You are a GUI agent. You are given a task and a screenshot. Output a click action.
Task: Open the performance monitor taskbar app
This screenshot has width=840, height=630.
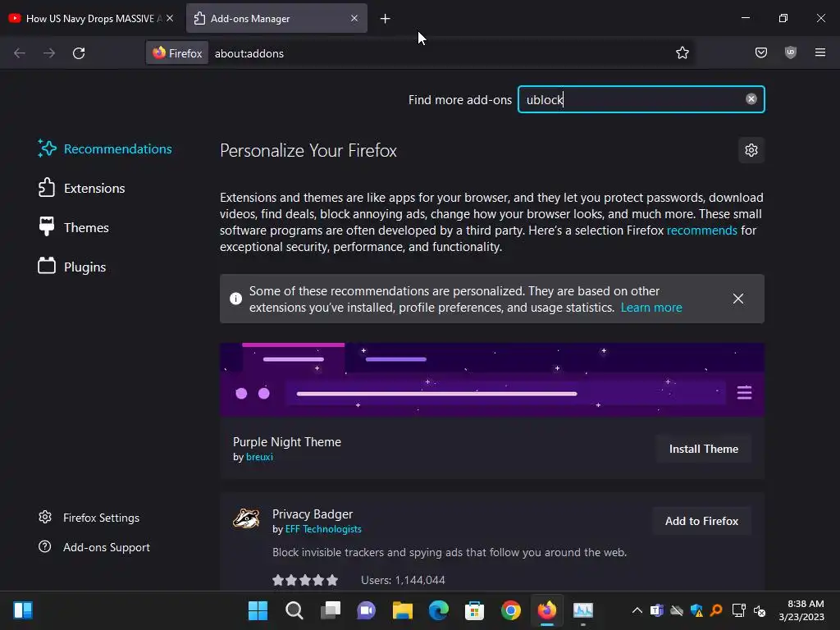coord(583,610)
